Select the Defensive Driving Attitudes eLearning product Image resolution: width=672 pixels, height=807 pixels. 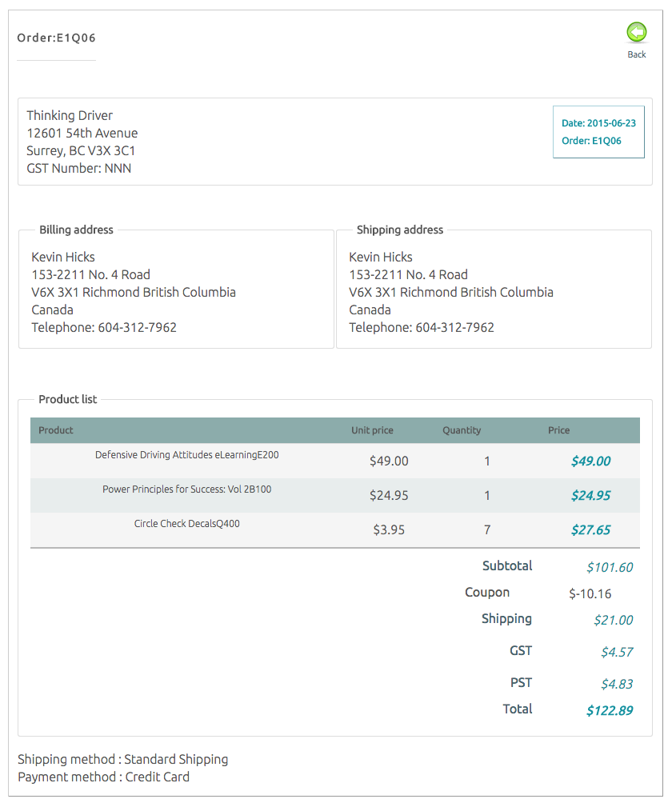tap(186, 455)
